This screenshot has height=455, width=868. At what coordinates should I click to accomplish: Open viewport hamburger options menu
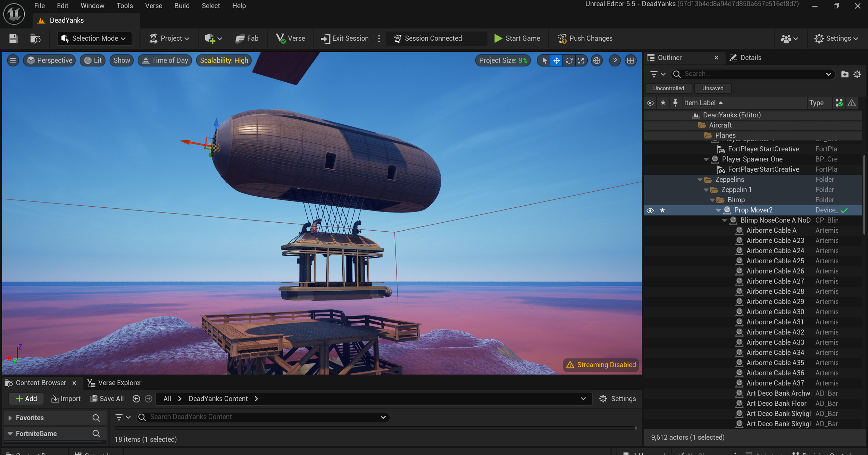[x=13, y=60]
